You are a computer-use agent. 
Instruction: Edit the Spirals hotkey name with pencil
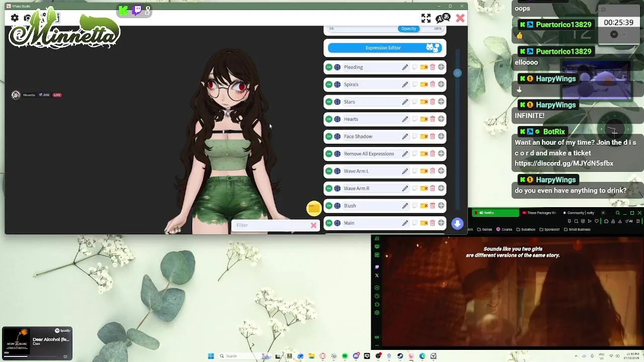[x=405, y=84]
